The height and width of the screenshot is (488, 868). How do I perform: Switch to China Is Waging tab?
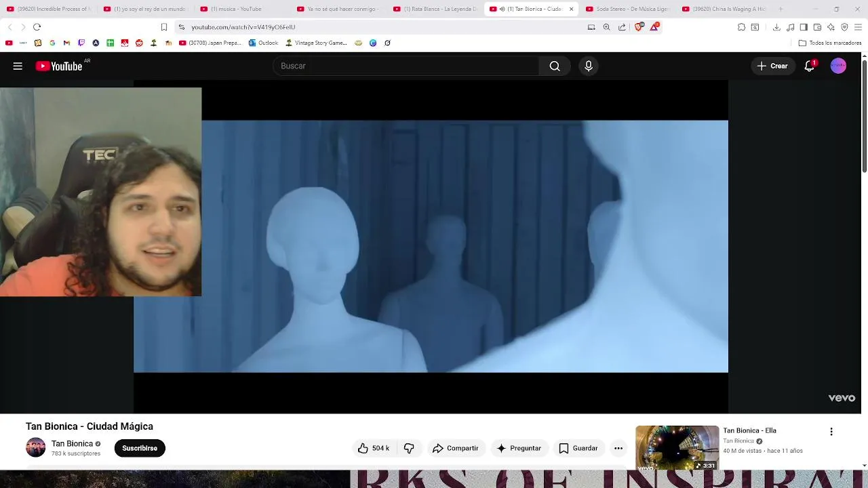point(724,9)
